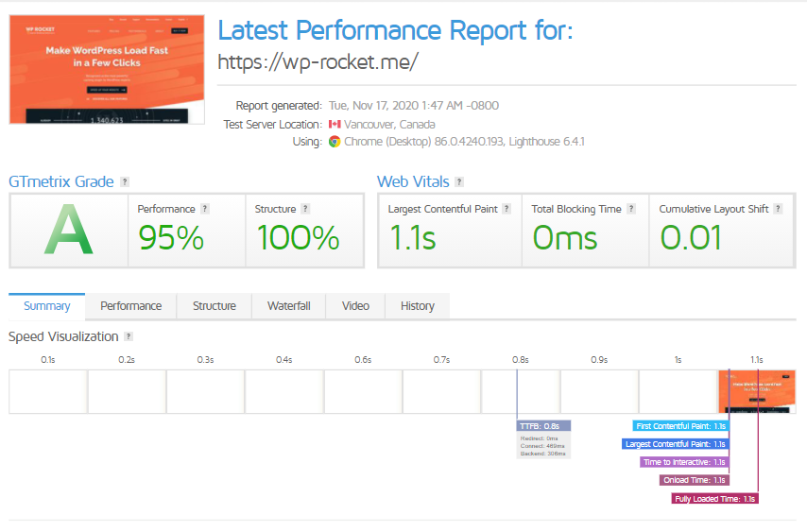Click the First Contentful Paint: 1.1s marker

(x=681, y=426)
